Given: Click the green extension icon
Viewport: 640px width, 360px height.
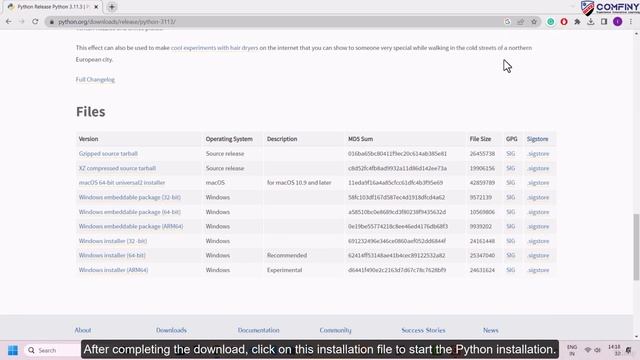Looking at the screenshot, I should 551,22.
